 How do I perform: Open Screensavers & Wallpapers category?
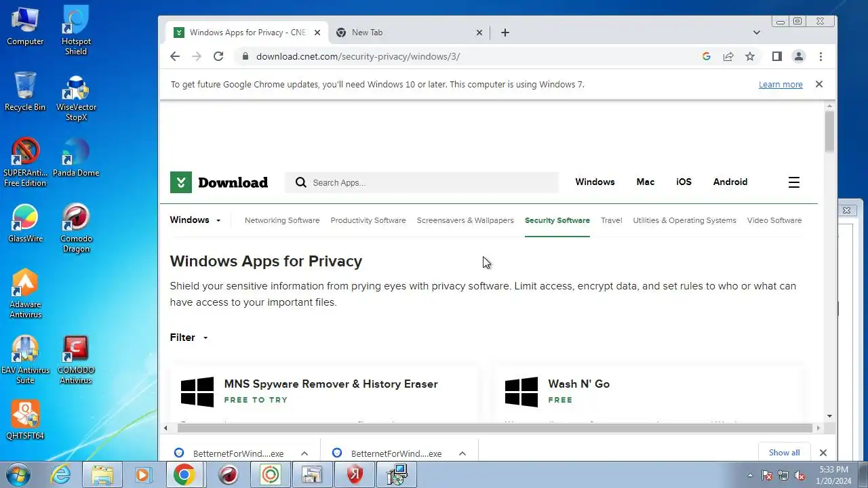[465, 220]
